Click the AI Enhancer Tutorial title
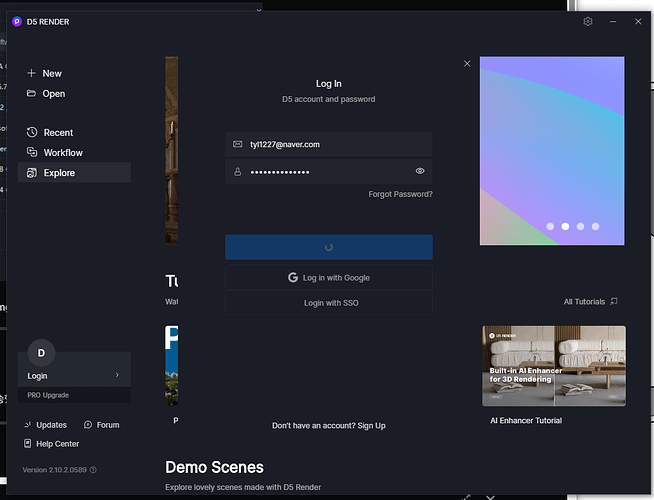Image resolution: width=654 pixels, height=500 pixels. click(x=526, y=421)
